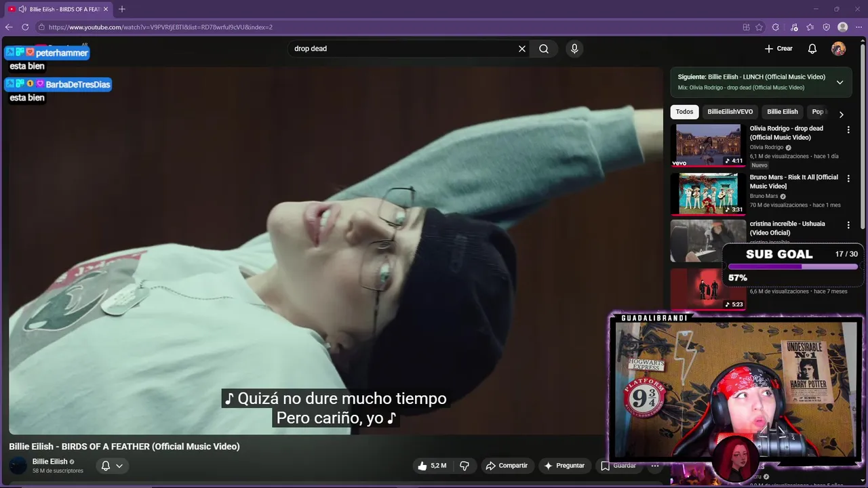The width and height of the screenshot is (868, 488).
Task: Open the tracking shield icon
Action: [x=826, y=27]
